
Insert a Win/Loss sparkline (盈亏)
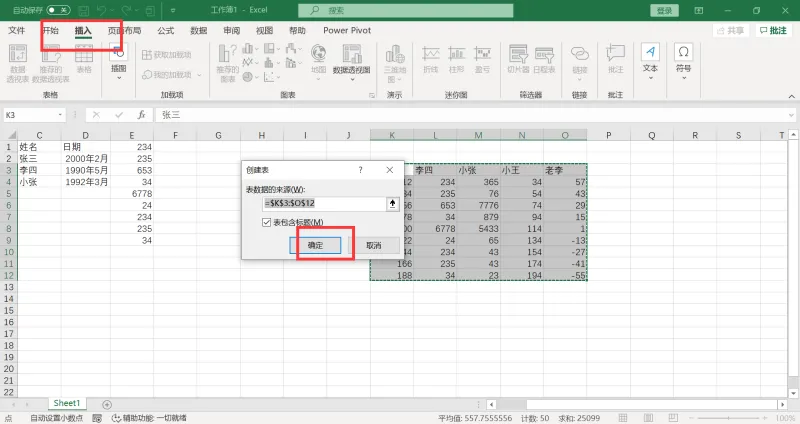coord(482,59)
